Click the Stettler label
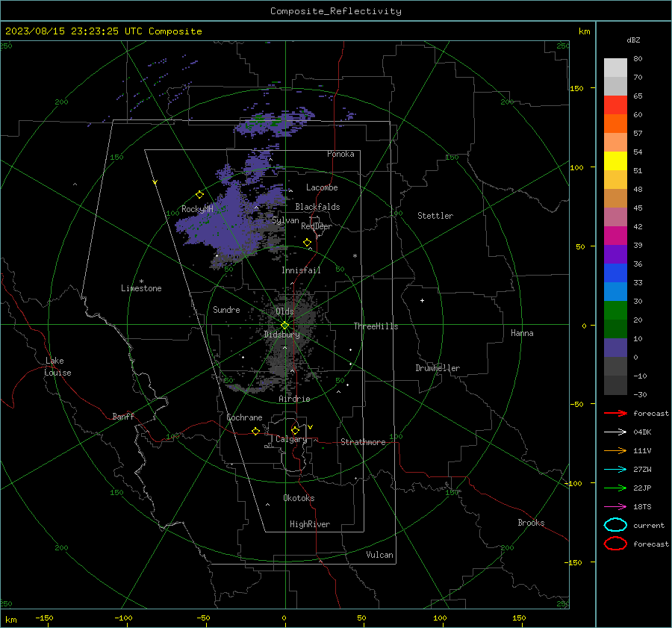The image size is (672, 628). (x=435, y=216)
